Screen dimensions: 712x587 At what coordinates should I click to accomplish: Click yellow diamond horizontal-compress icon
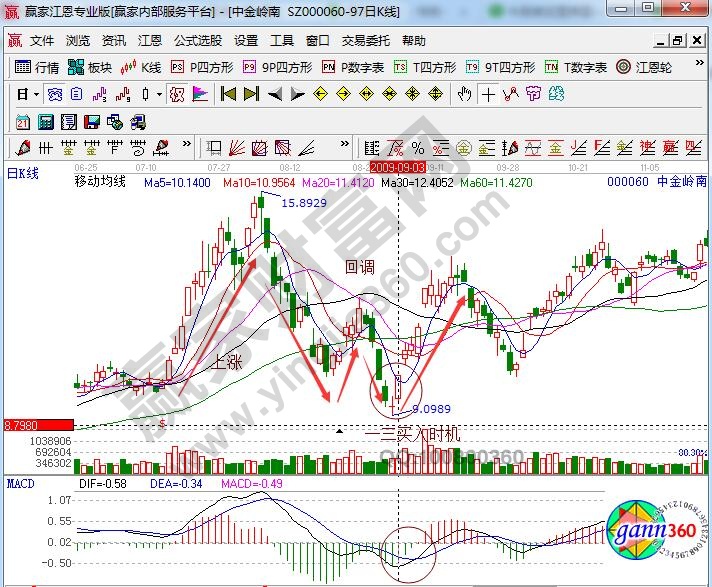[390, 94]
